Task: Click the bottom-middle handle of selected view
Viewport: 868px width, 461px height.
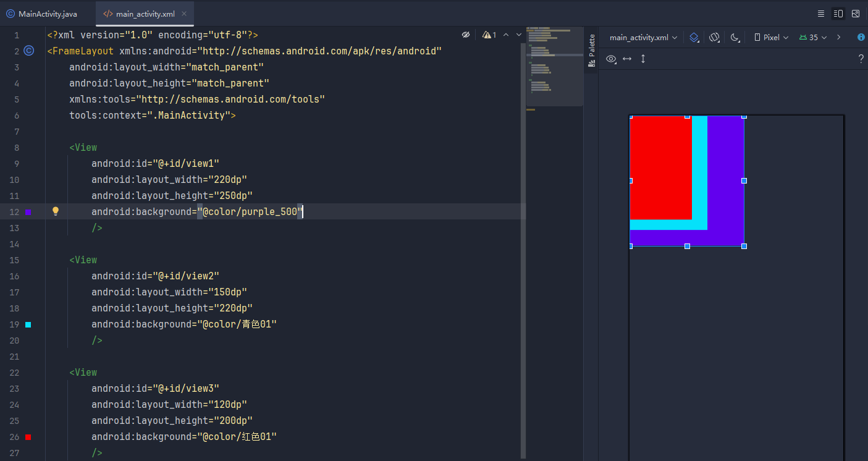Action: click(x=687, y=246)
